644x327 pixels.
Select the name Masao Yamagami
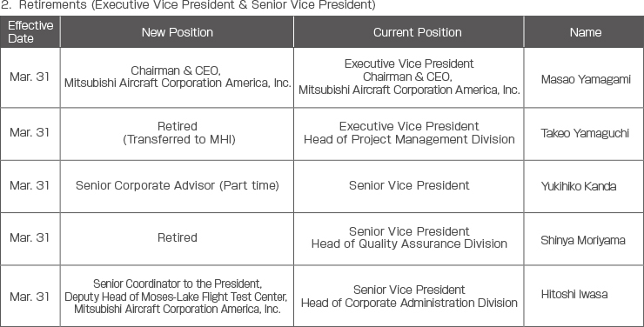[x=586, y=79]
